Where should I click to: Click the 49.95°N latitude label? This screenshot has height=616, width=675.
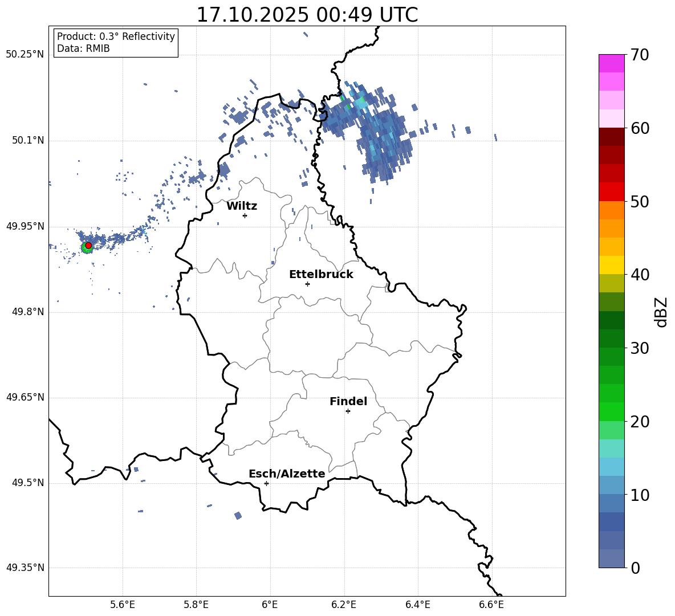click(26, 226)
